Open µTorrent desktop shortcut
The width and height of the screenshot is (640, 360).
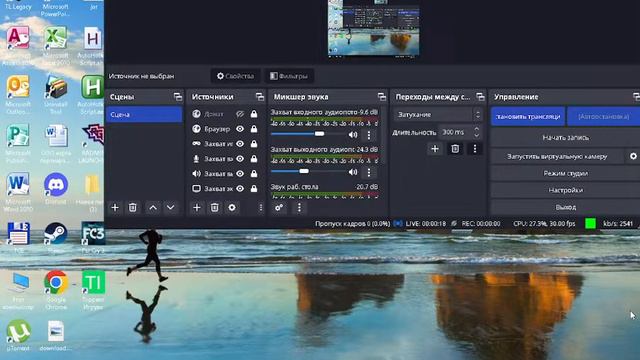click(x=18, y=335)
